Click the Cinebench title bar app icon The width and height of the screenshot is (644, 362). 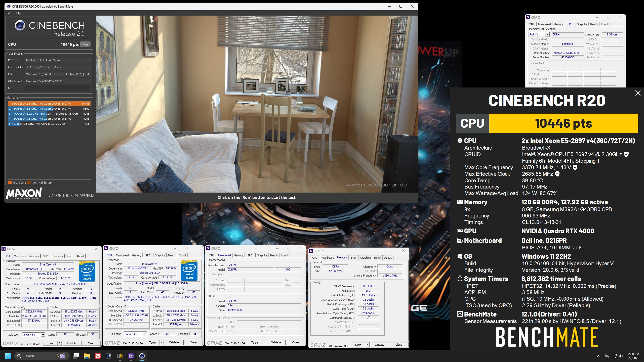(x=8, y=7)
